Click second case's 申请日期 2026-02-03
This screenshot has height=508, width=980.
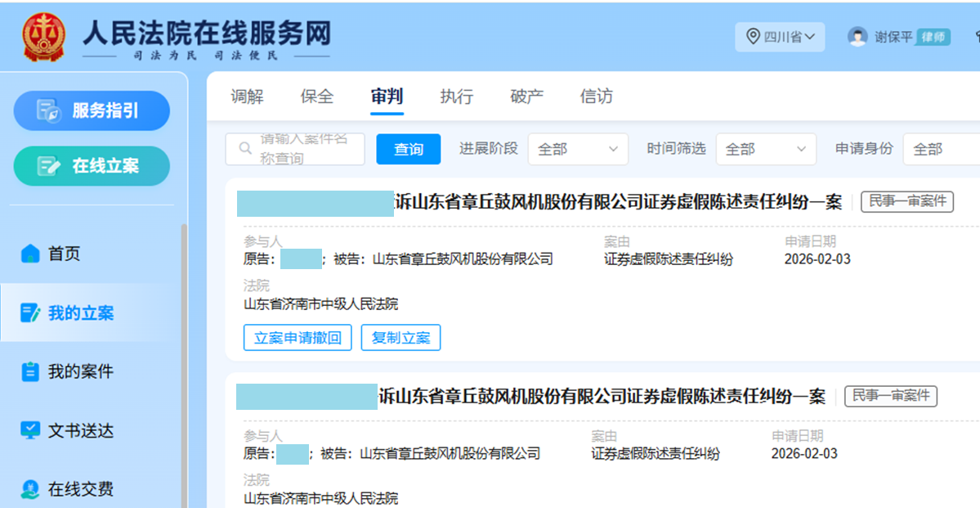pos(804,453)
